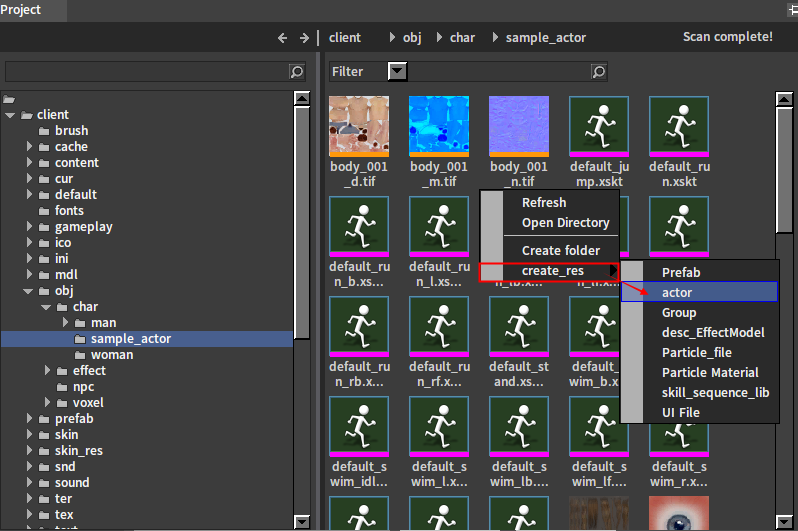798x531 pixels.
Task: Click the folder tree vertical scrollbar
Action: [x=302, y=220]
